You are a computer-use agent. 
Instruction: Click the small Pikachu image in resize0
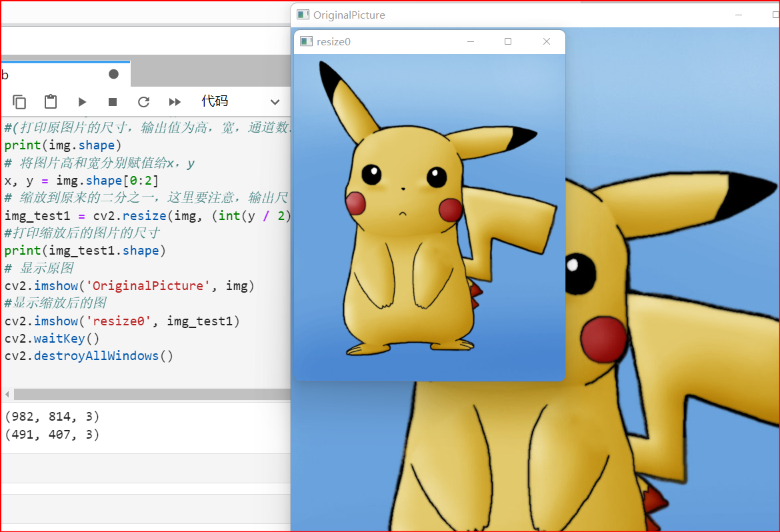pyautogui.click(x=429, y=217)
